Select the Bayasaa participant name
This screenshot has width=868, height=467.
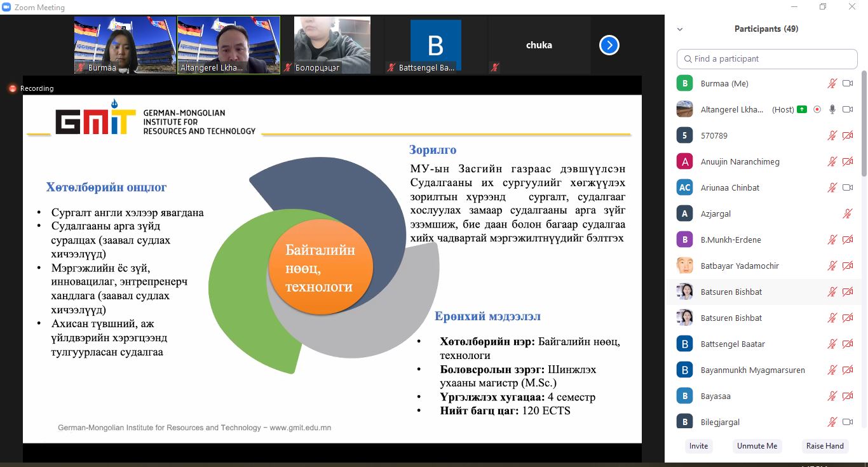click(x=715, y=396)
